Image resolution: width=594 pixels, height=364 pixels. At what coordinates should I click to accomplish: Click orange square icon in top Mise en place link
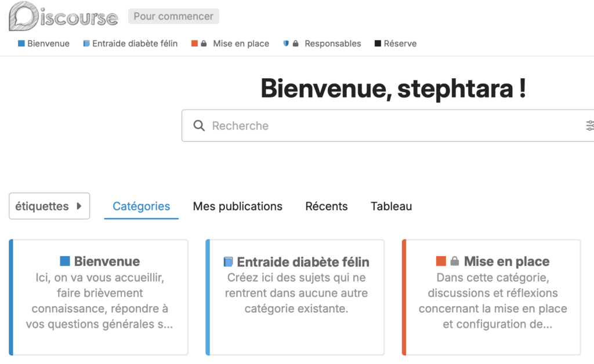(194, 43)
